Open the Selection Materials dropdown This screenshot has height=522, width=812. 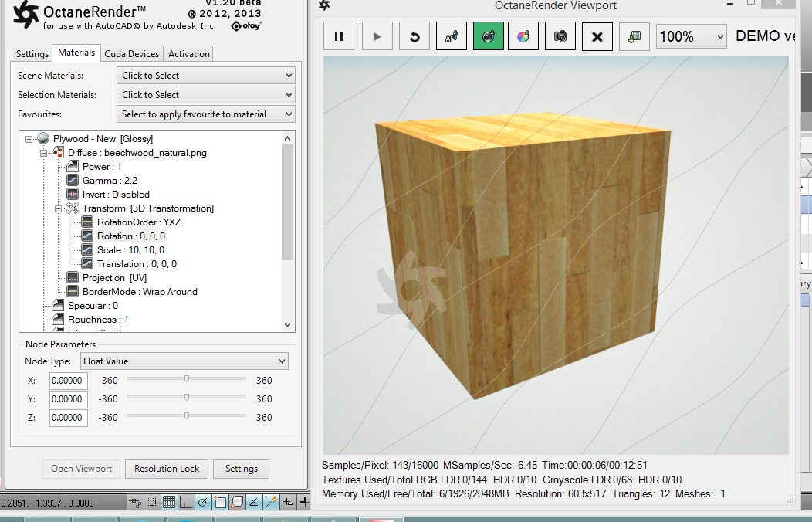pos(206,95)
